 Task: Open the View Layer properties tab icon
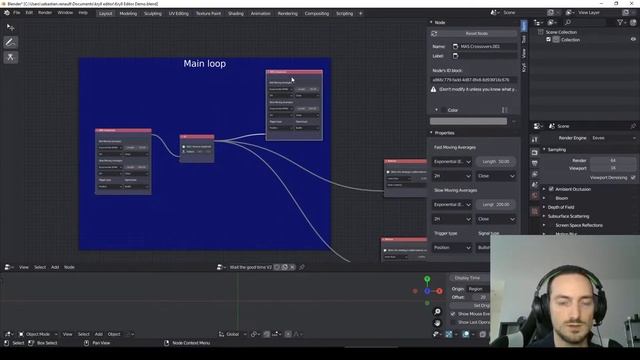[x=535, y=174]
